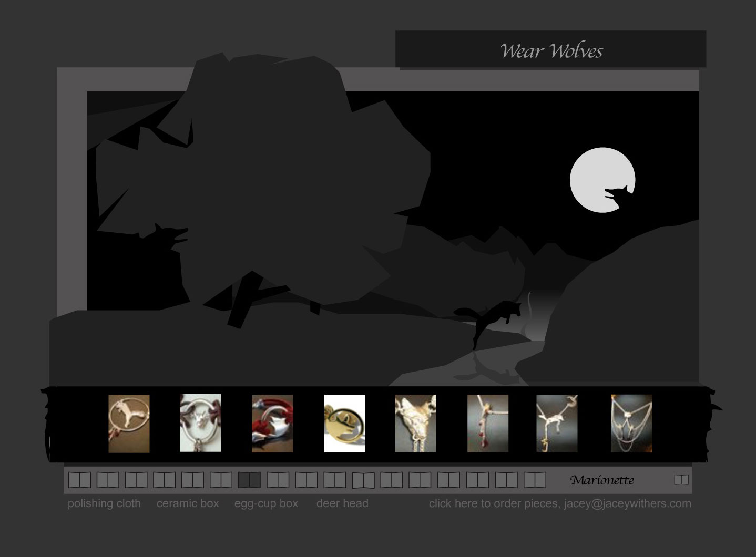This screenshot has height=557, width=756.
Task: Open the first book icon in the page row
Action: pos(79,480)
